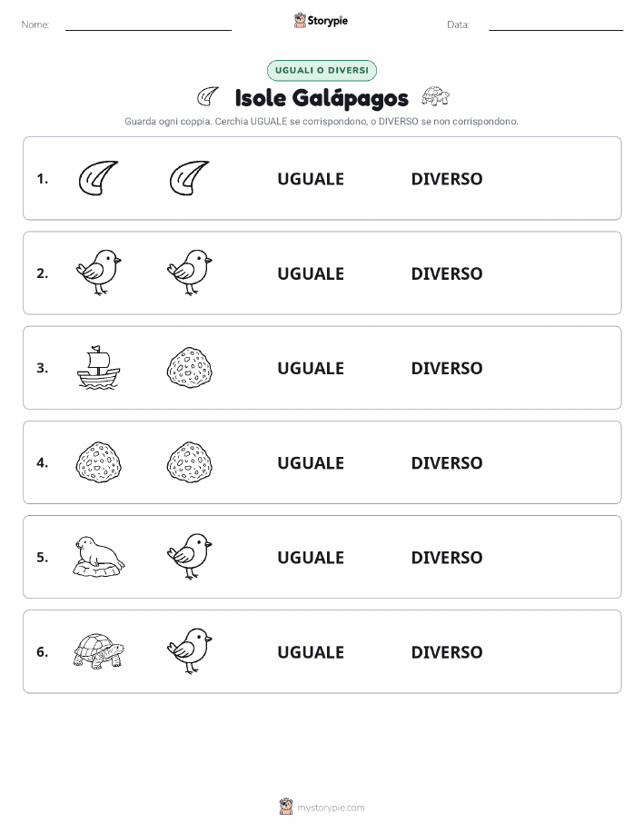Select the sailing ship picture in row 3
The height and width of the screenshot is (833, 644).
99,368
